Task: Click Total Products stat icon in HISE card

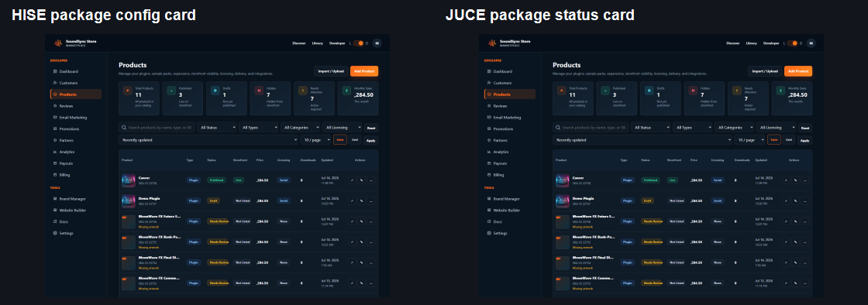Action: tap(127, 90)
